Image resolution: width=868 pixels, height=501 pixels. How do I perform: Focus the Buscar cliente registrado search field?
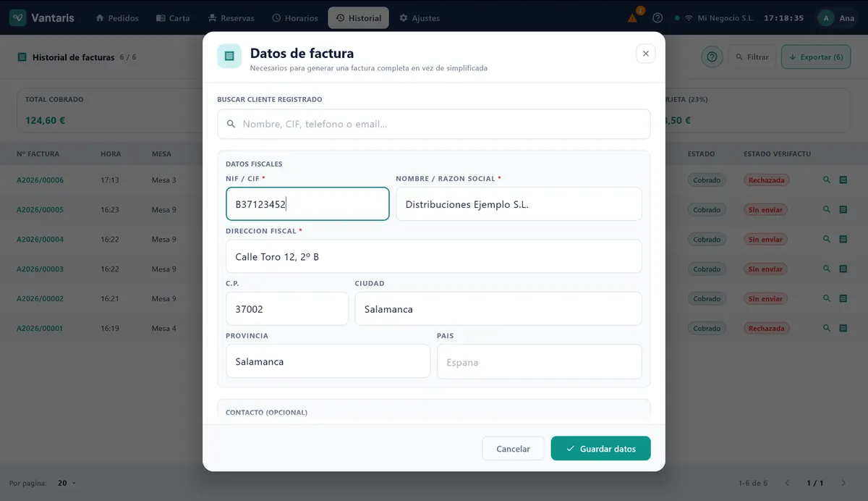434,124
